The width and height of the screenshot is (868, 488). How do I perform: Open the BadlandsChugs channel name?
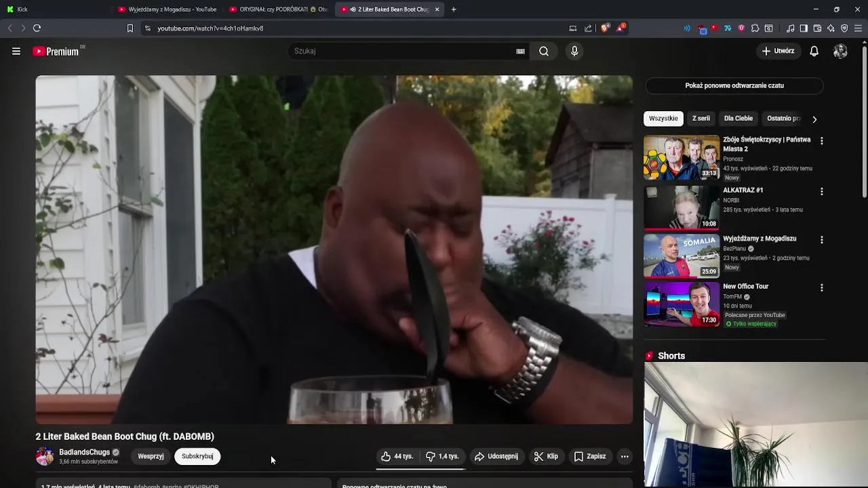tap(84, 452)
